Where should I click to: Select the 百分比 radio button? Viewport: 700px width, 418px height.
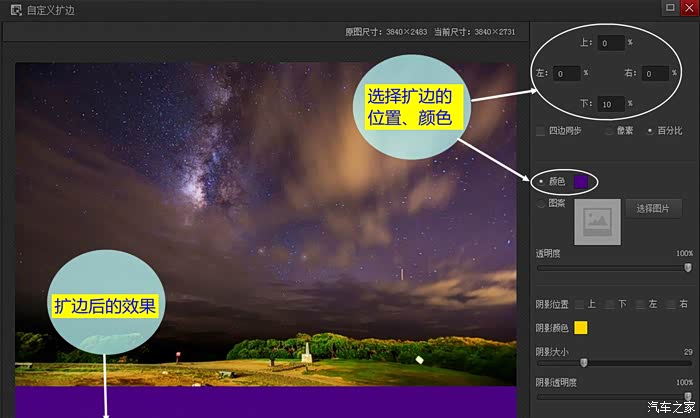[x=650, y=131]
